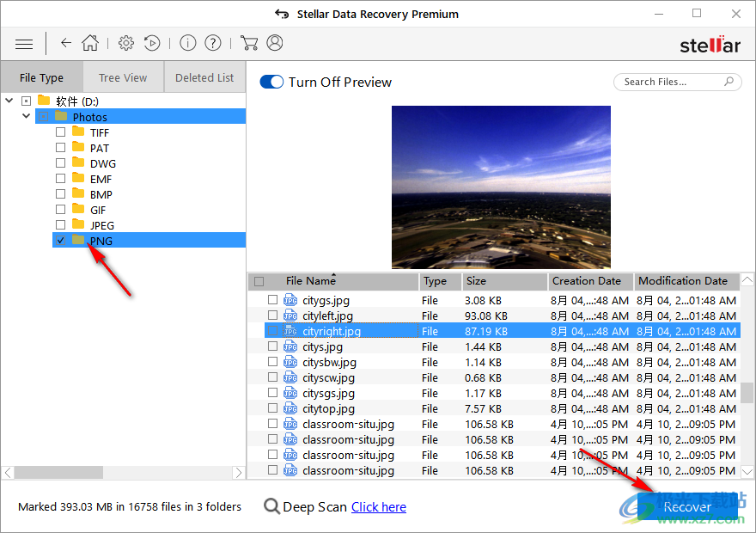Click the 7.57 KB size cell
The image size is (756, 533).
pyautogui.click(x=483, y=408)
